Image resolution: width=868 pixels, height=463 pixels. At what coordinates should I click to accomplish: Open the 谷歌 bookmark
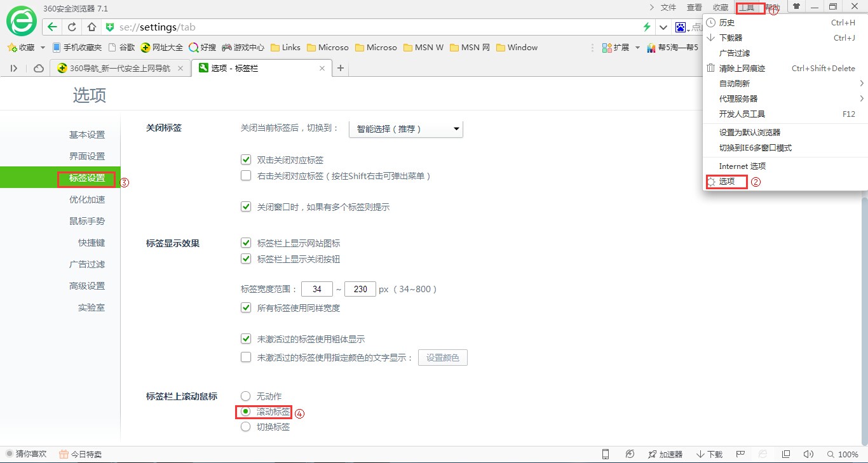[x=122, y=48]
